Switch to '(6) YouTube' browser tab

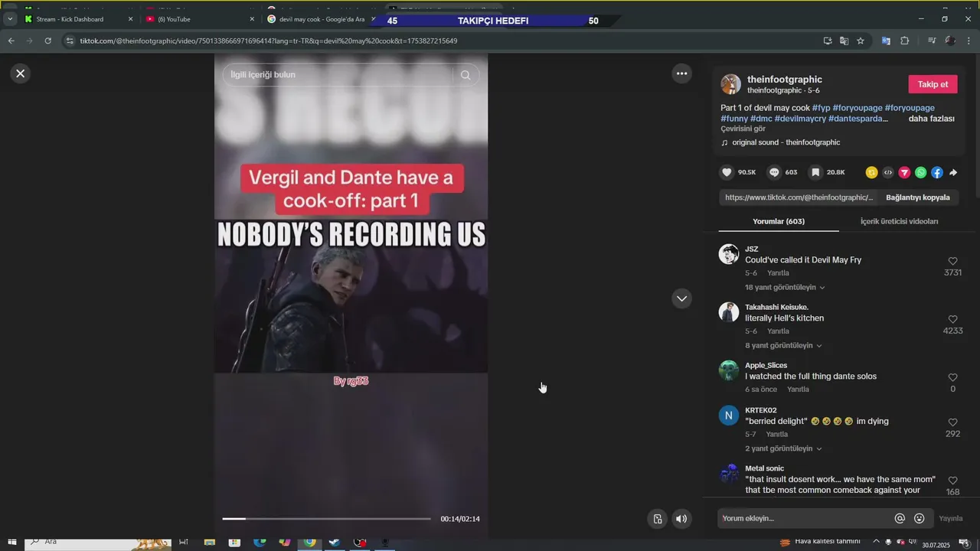199,19
